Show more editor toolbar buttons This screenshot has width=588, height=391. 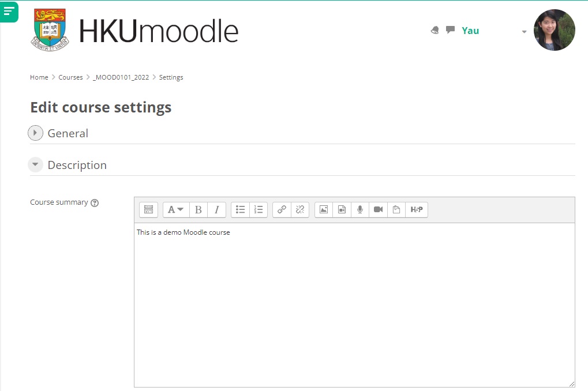[148, 210]
